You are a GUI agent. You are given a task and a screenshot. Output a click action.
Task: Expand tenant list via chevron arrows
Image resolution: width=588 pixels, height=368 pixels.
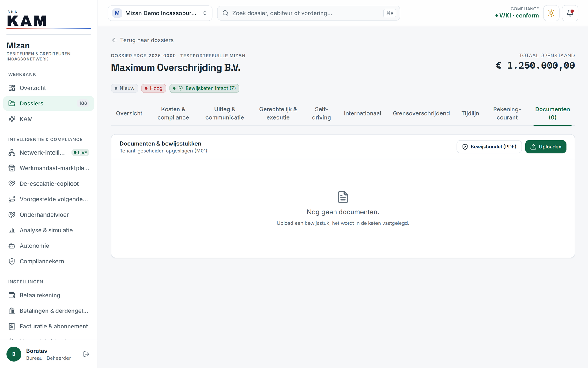coord(205,13)
